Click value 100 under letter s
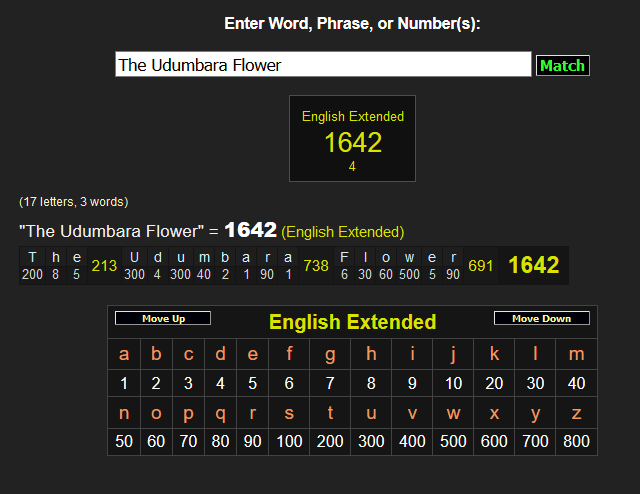This screenshot has width=640, height=494. click(x=289, y=441)
